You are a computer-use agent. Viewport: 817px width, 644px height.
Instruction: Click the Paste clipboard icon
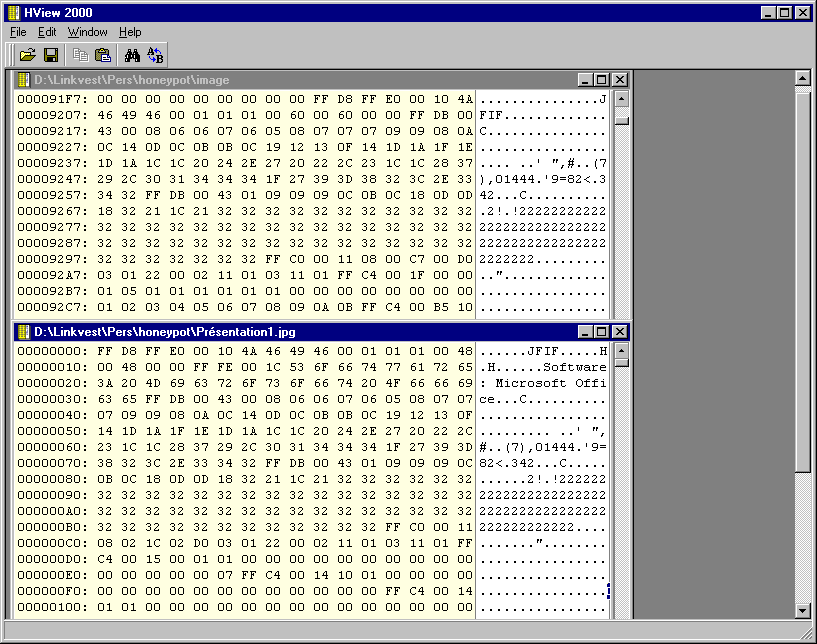point(102,55)
